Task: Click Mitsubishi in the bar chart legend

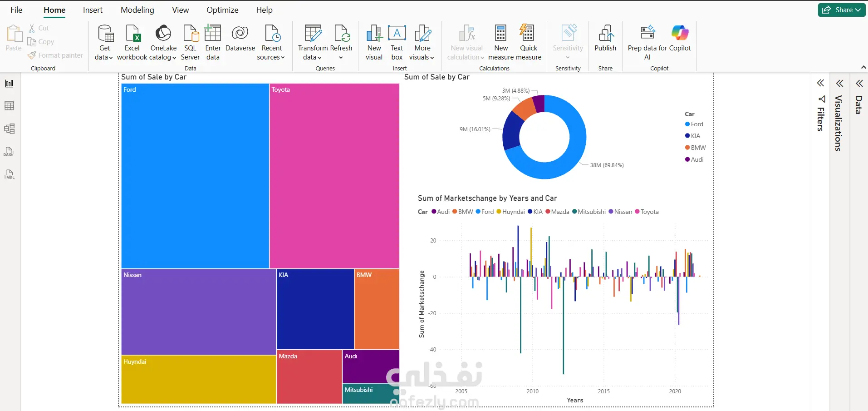Action: (x=589, y=212)
